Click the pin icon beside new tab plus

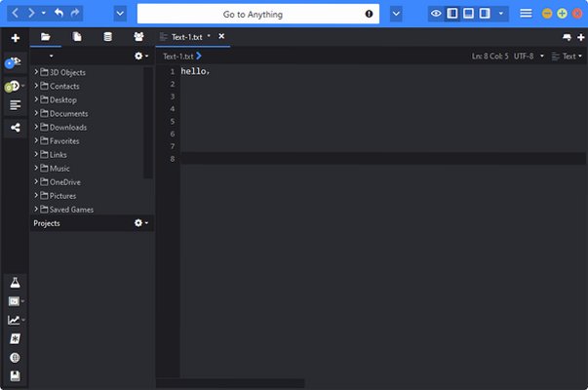(567, 37)
